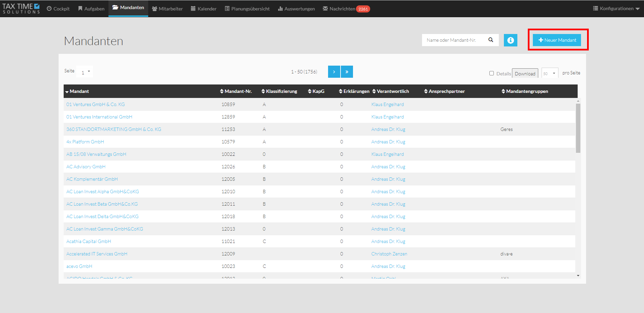Sort by Mandantengruppen column
644x313 pixels.
(525, 91)
